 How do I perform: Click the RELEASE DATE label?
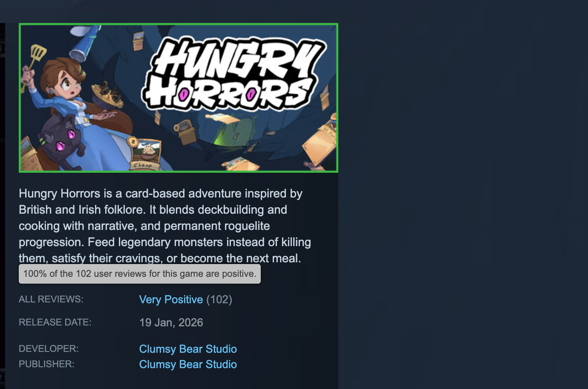[55, 322]
